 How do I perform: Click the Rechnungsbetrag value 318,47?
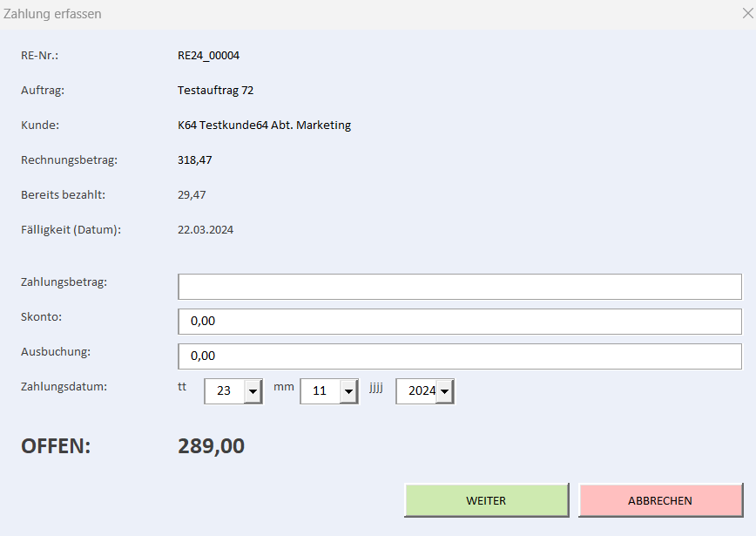[195, 160]
